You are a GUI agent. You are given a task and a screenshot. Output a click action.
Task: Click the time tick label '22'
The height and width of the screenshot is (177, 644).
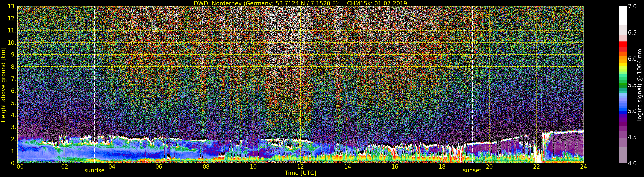coord(536,167)
